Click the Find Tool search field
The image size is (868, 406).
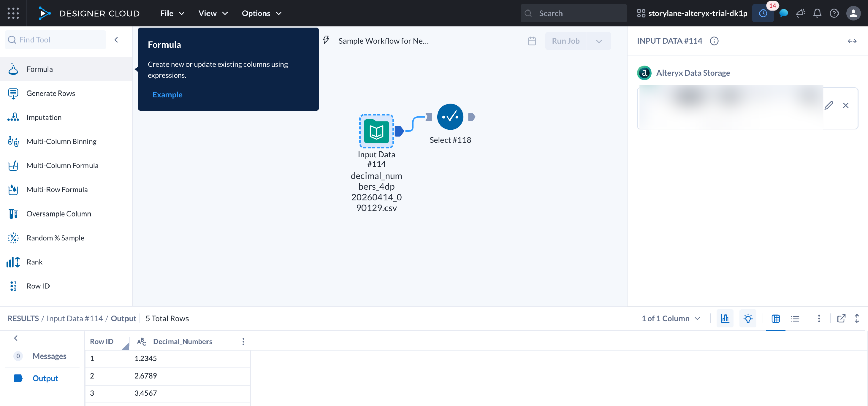56,40
